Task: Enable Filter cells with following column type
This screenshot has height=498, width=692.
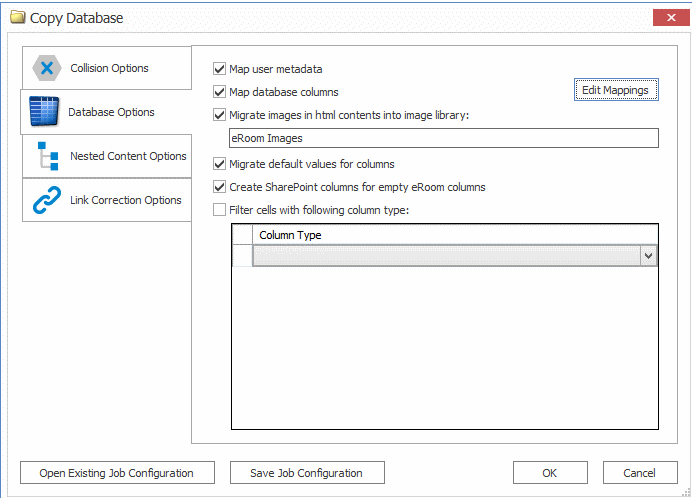Action: (x=219, y=210)
